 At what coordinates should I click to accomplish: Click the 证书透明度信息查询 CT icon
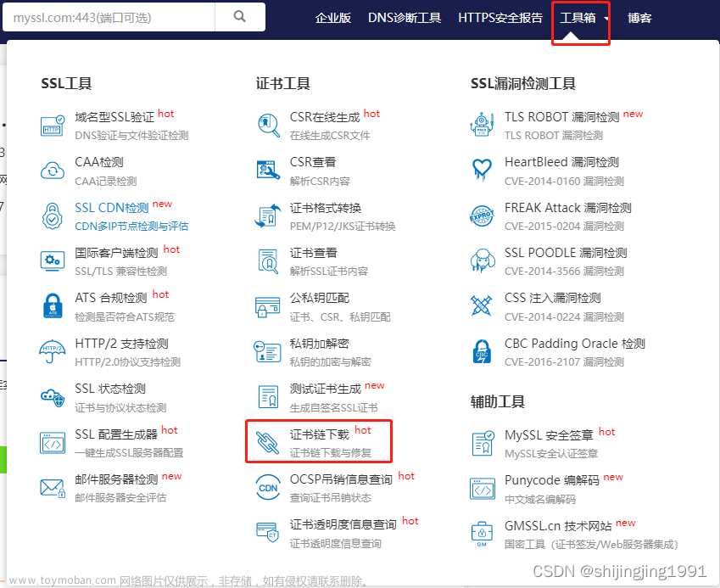point(268,532)
